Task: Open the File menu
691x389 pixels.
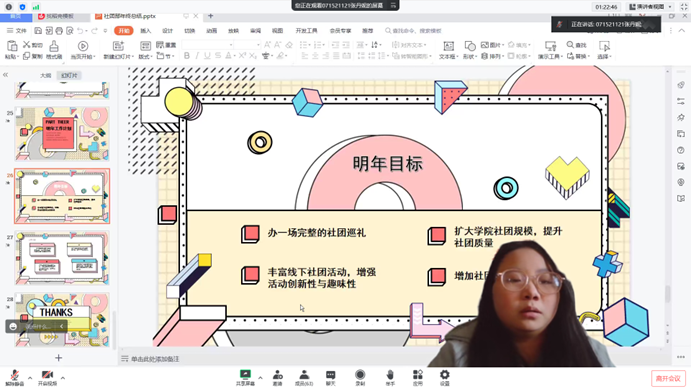Action: [17, 30]
